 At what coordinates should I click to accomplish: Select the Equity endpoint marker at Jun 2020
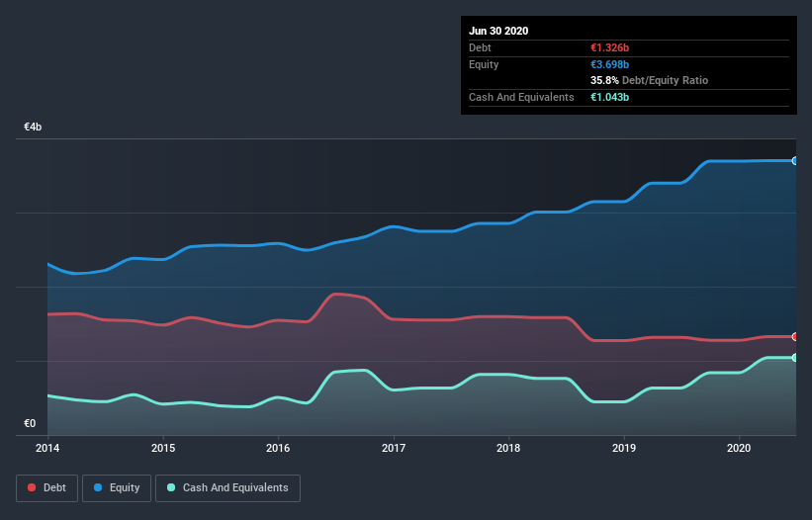coord(795,161)
